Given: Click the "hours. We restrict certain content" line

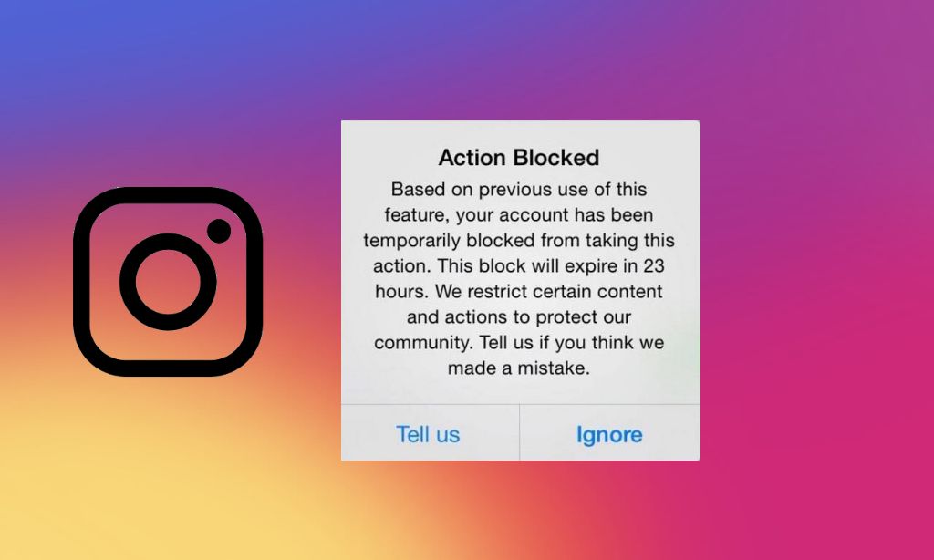Looking at the screenshot, I should click(519, 291).
